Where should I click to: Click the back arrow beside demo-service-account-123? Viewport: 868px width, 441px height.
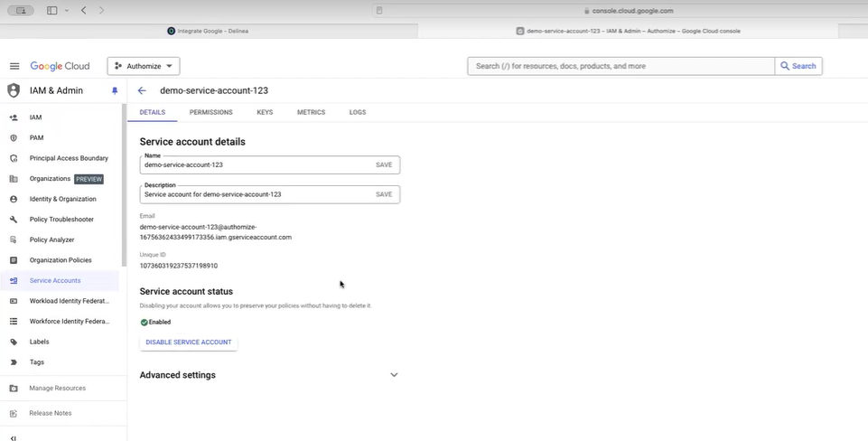[x=142, y=90]
